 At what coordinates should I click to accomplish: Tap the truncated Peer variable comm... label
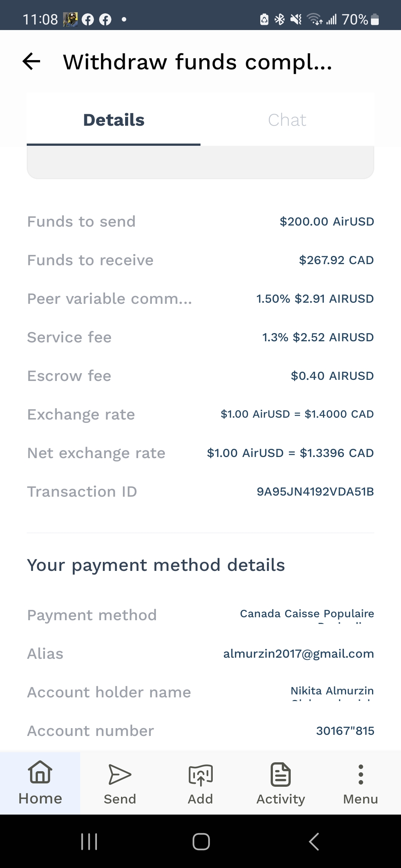[x=110, y=299]
